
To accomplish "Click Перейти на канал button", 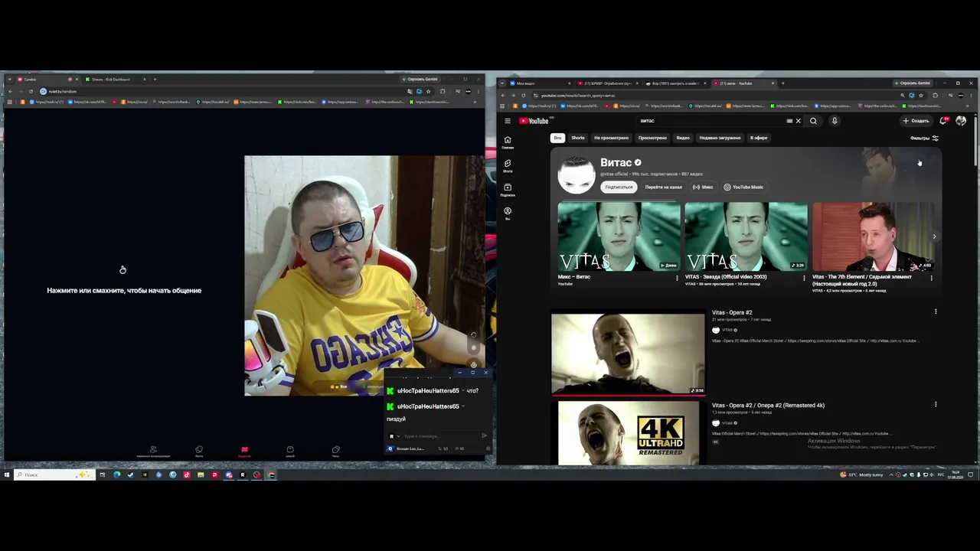I will (663, 187).
